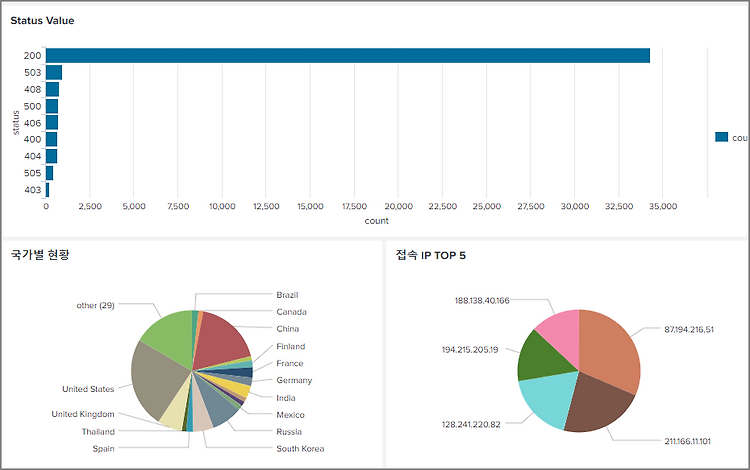Image resolution: width=750 pixels, height=470 pixels.
Task: Click the Germany pie label
Action: 294,380
